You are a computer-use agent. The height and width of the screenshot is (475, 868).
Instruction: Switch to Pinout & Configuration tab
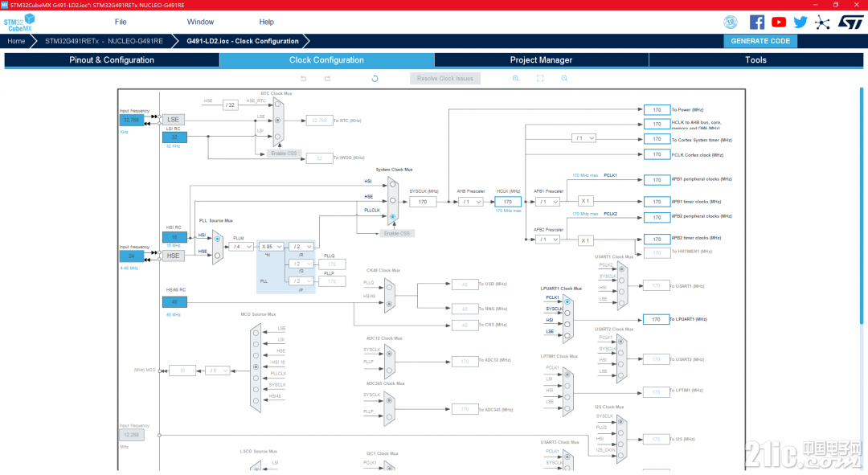click(x=112, y=59)
